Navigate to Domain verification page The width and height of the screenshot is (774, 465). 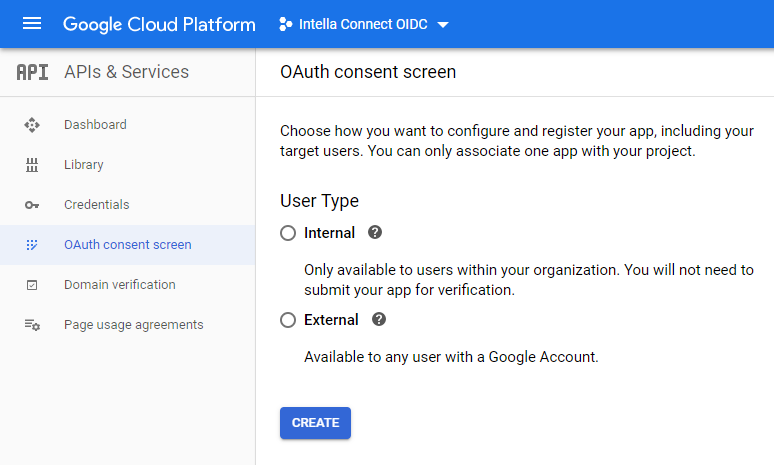[x=119, y=285]
